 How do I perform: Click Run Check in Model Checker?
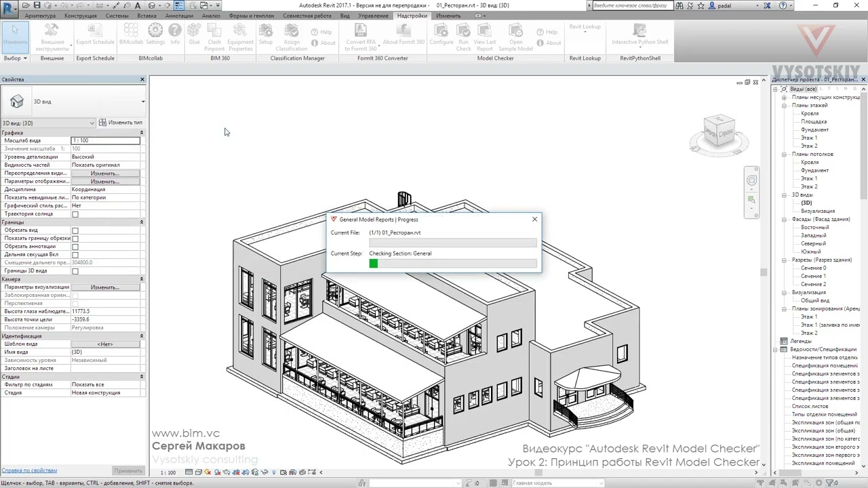[x=464, y=37]
